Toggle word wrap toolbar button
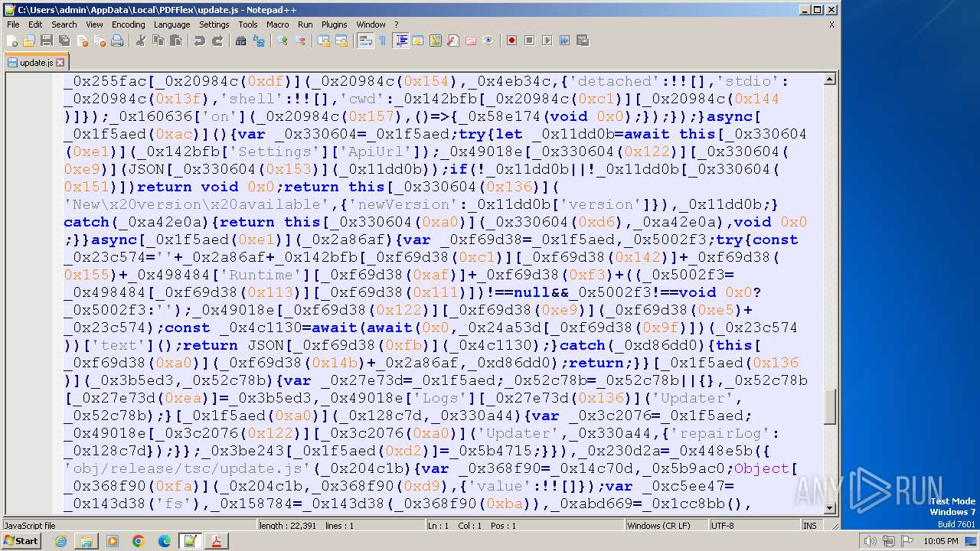 (x=365, y=41)
